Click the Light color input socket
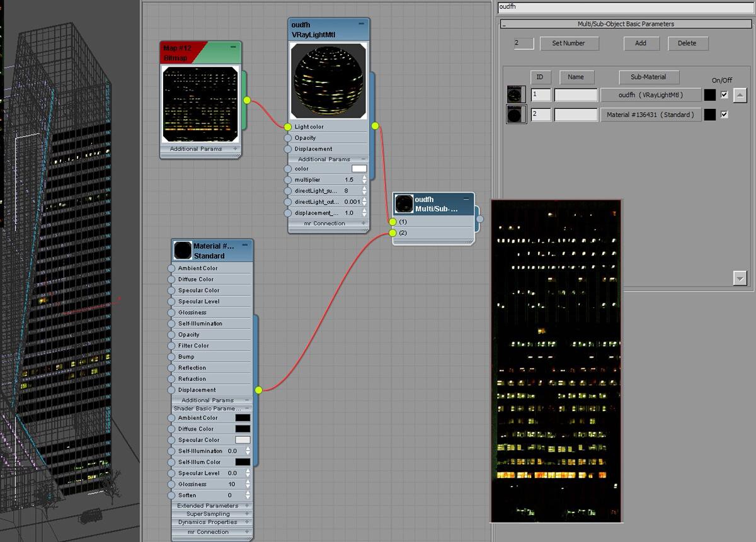 coord(288,127)
